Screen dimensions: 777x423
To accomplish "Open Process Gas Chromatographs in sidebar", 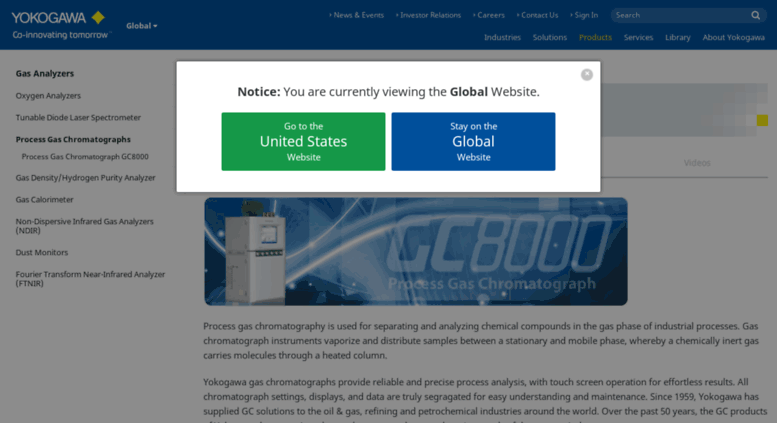I will tap(73, 140).
